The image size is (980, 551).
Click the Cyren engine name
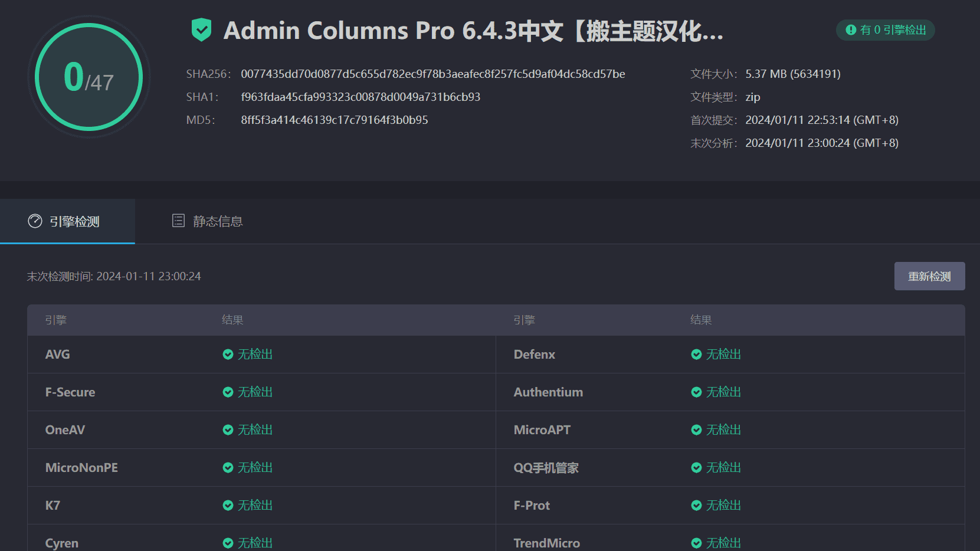click(x=62, y=543)
